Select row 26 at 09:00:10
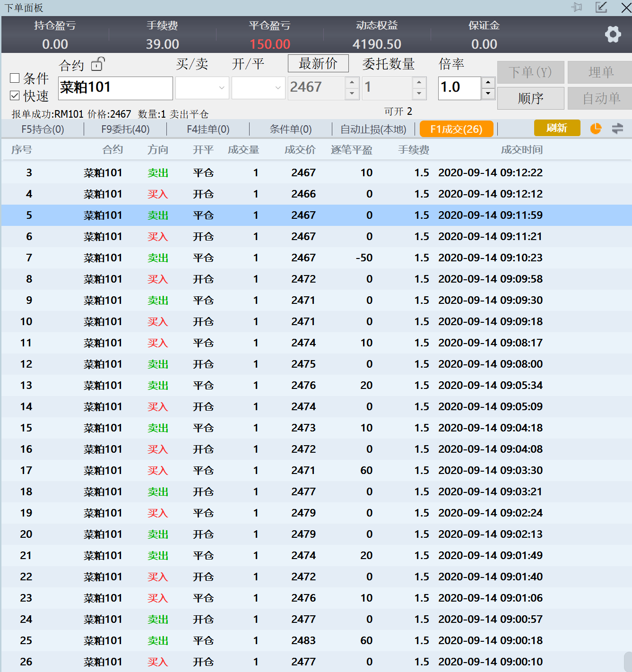Image resolution: width=632 pixels, height=672 pixels. tap(316, 662)
